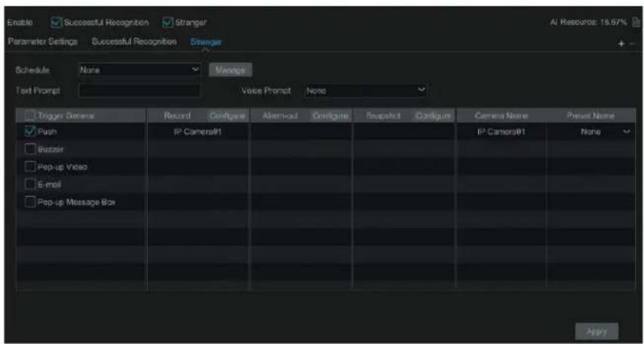The width and height of the screenshot is (644, 344).
Task: Click Configure next to Record
Action: [x=227, y=116]
